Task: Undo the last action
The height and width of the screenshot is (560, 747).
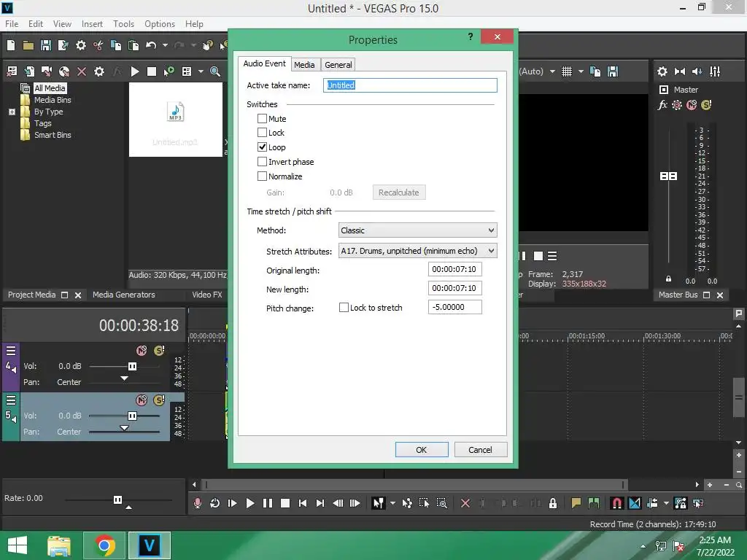Action: [151, 45]
